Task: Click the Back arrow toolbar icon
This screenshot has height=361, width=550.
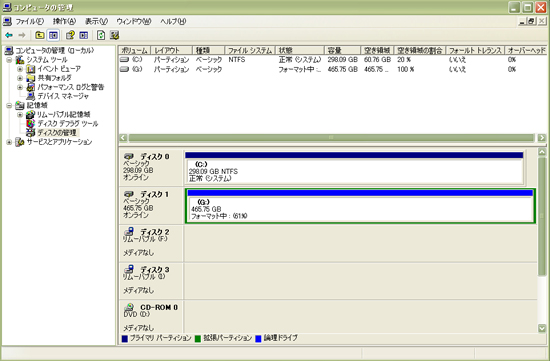Action: [x=9, y=35]
